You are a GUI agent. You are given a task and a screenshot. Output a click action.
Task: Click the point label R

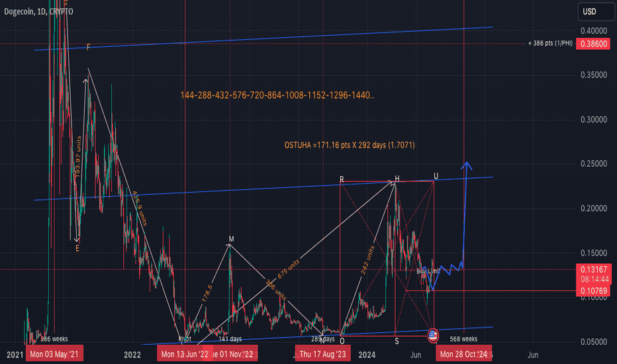coord(342,179)
